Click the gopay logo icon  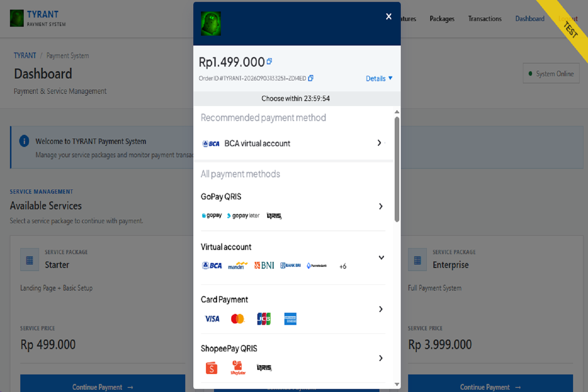click(x=212, y=216)
